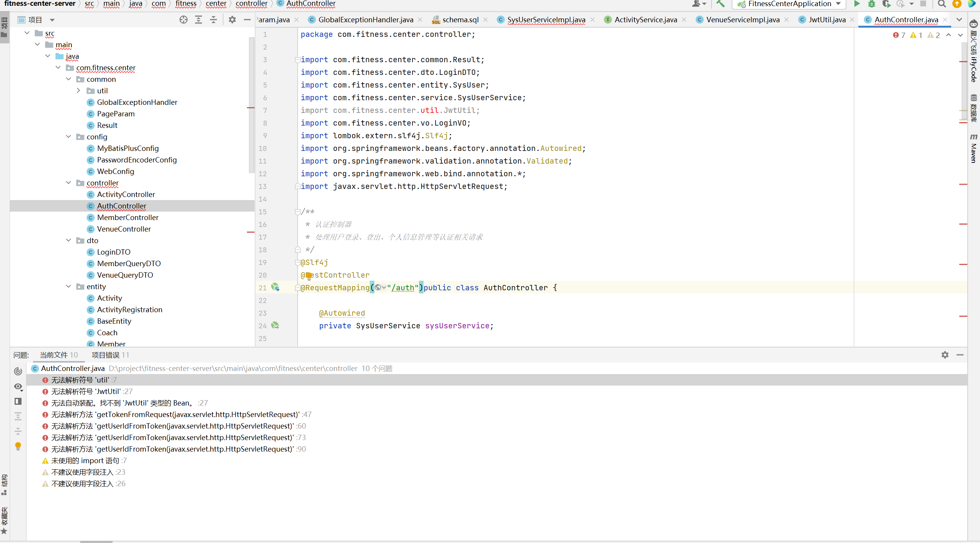The width and height of the screenshot is (980, 543).
Task: Toggle the preview pane icon in Problems
Action: [18, 401]
